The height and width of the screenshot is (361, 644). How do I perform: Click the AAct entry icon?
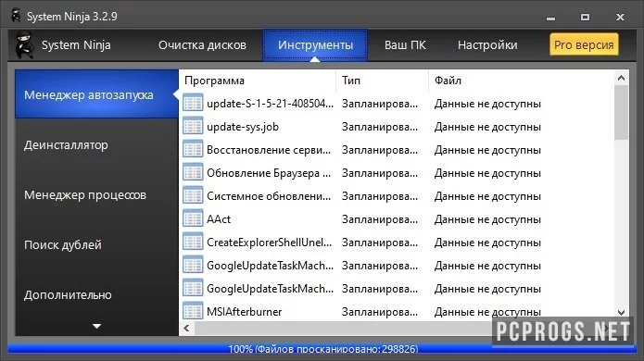tap(193, 218)
